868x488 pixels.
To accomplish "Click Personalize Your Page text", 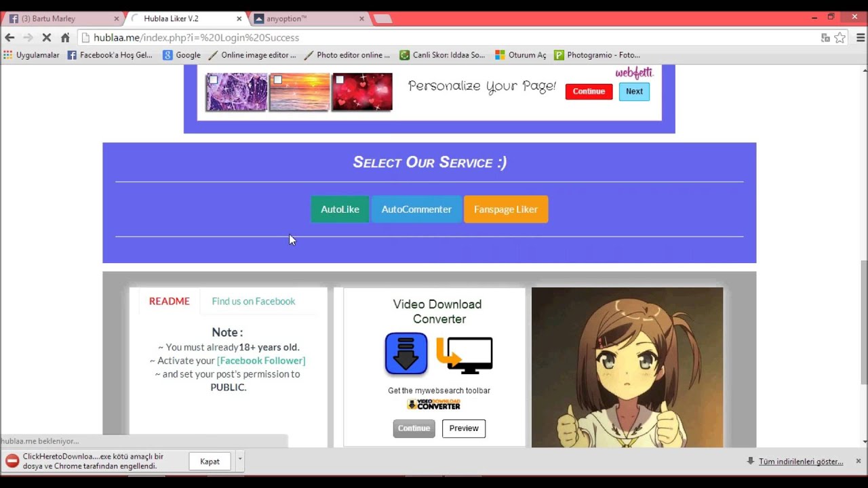I will point(482,86).
